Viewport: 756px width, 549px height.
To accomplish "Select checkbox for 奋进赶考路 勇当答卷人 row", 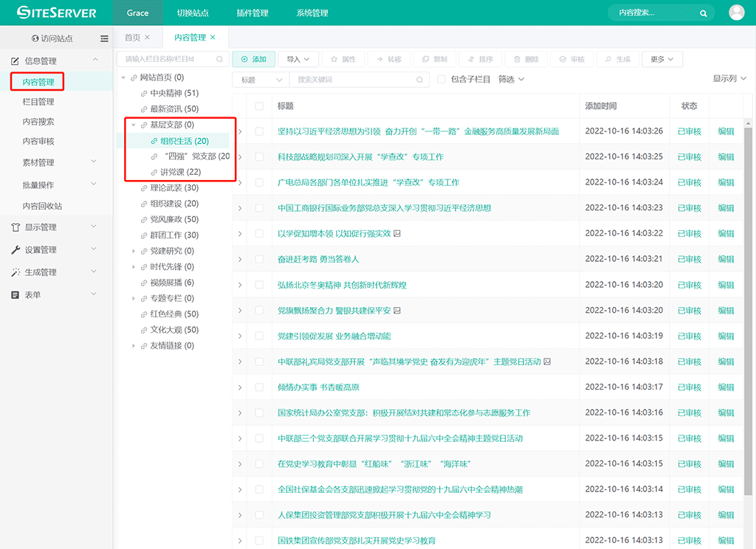I will pos(259,259).
